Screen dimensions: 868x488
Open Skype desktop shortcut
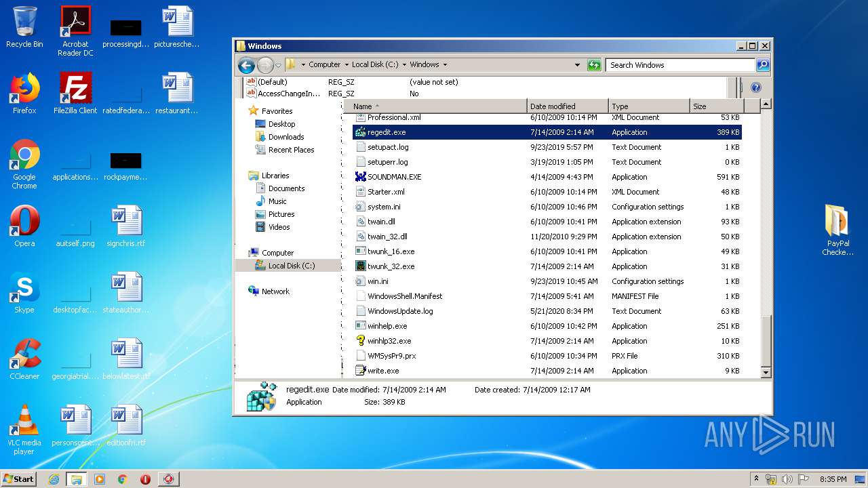pos(24,293)
